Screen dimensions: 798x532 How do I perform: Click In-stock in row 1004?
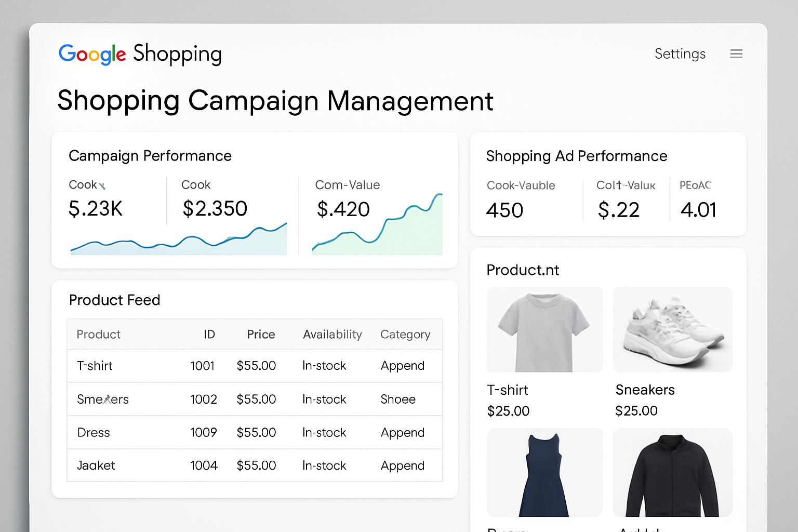click(x=324, y=466)
